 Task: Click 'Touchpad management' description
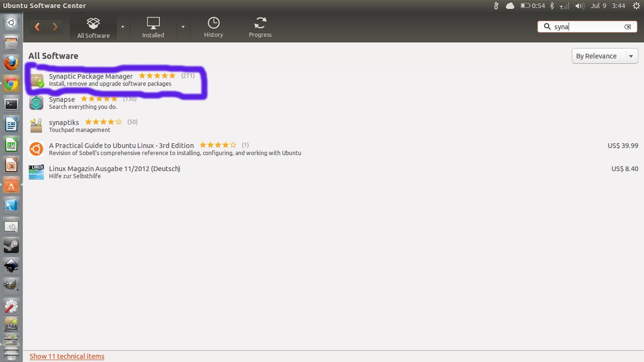point(80,130)
